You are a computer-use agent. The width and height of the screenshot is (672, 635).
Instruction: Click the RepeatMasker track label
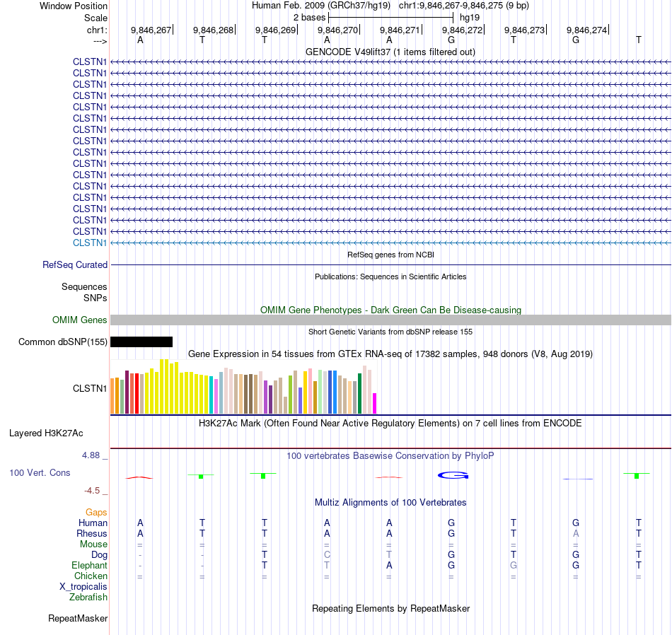click(78, 618)
